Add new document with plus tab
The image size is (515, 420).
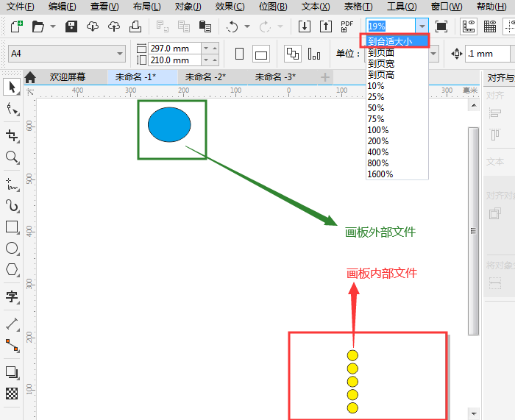tap(325, 77)
